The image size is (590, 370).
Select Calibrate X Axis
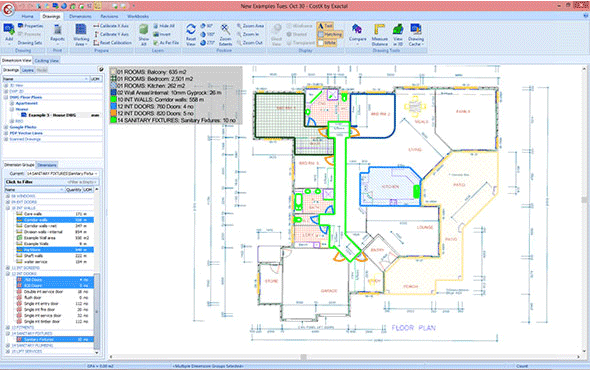(x=111, y=26)
